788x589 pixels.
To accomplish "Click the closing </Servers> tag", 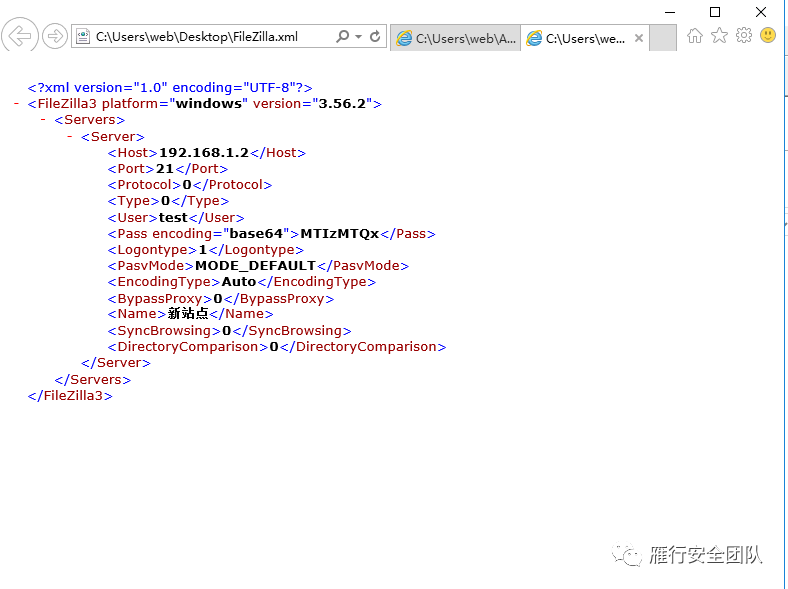I will [x=92, y=379].
